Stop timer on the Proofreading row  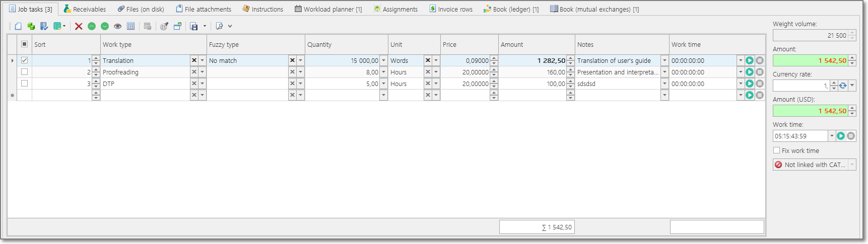(x=760, y=72)
